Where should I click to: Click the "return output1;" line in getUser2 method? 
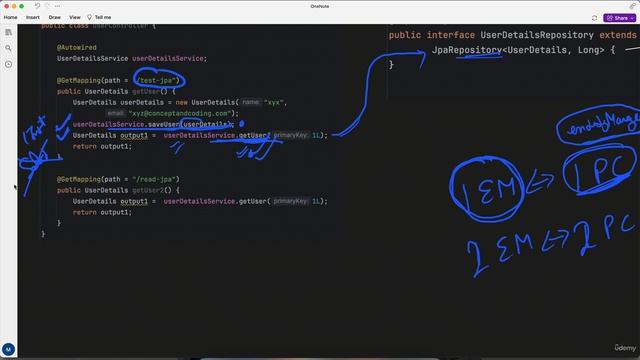pyautogui.click(x=102, y=212)
